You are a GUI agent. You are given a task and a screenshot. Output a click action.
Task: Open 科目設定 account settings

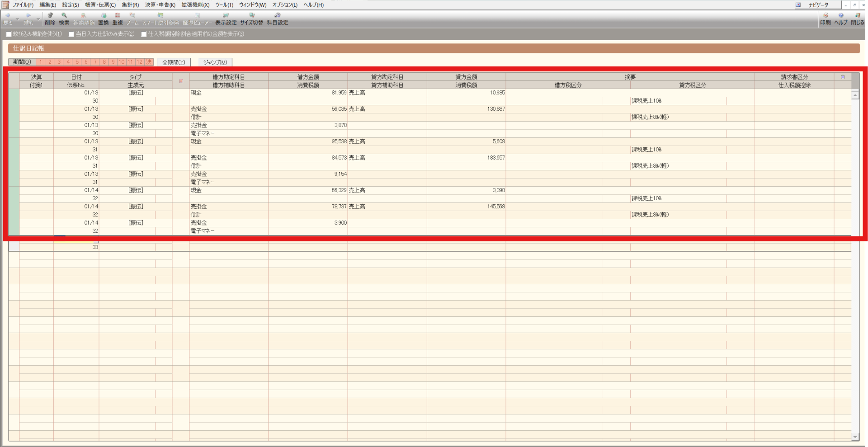pyautogui.click(x=277, y=19)
